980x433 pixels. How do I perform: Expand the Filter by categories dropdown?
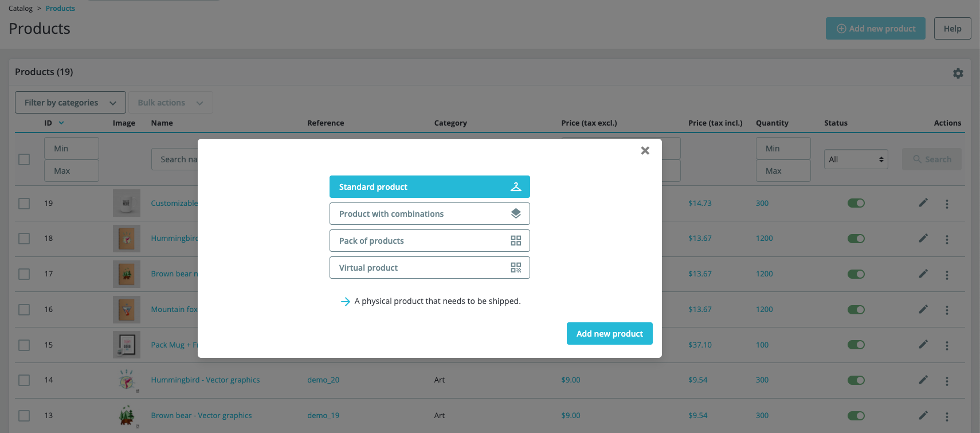pyautogui.click(x=70, y=103)
